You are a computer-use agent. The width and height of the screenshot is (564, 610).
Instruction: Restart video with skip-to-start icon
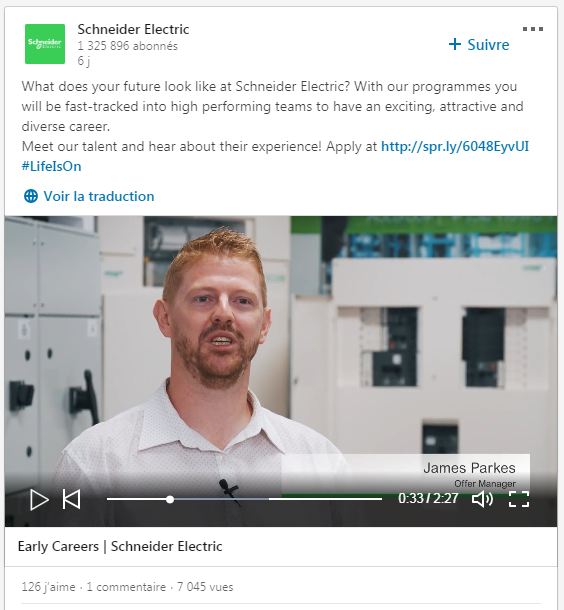tap(72, 499)
